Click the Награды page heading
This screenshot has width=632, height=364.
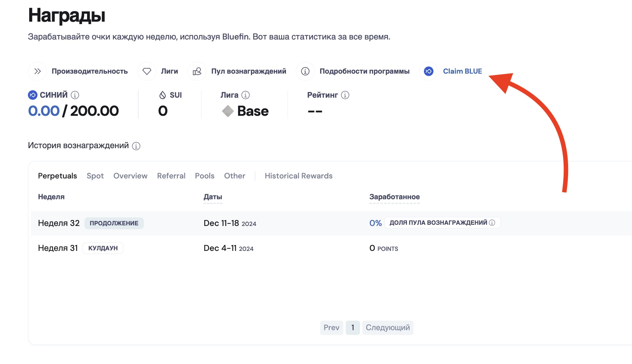pos(67,15)
